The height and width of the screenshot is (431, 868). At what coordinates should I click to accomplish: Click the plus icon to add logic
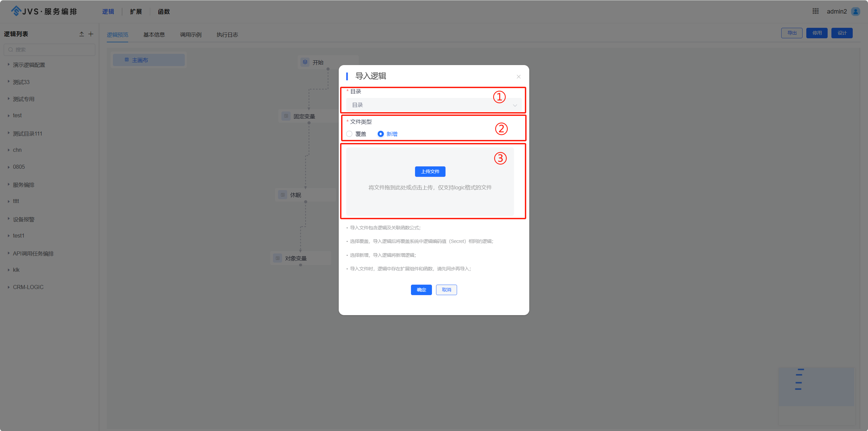click(x=91, y=34)
